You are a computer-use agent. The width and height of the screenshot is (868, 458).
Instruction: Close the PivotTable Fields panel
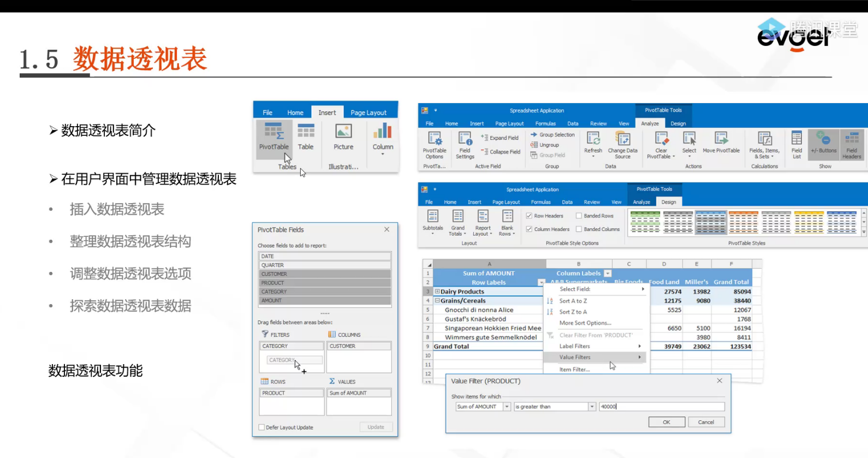[387, 229]
